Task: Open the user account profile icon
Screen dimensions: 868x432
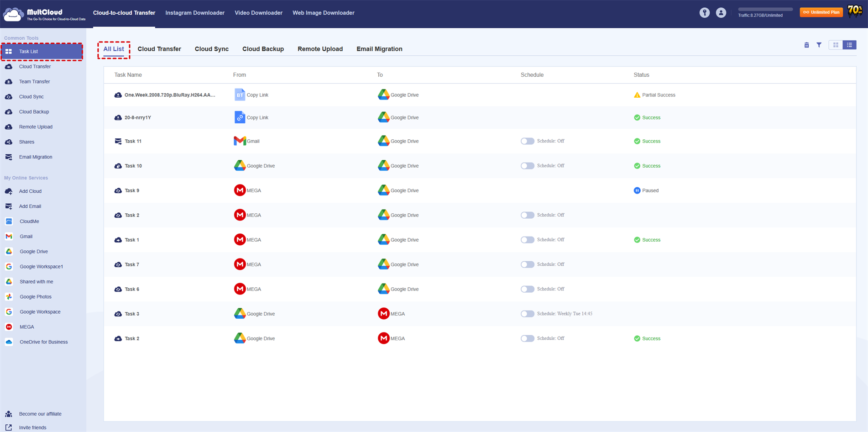Action: 721,13
